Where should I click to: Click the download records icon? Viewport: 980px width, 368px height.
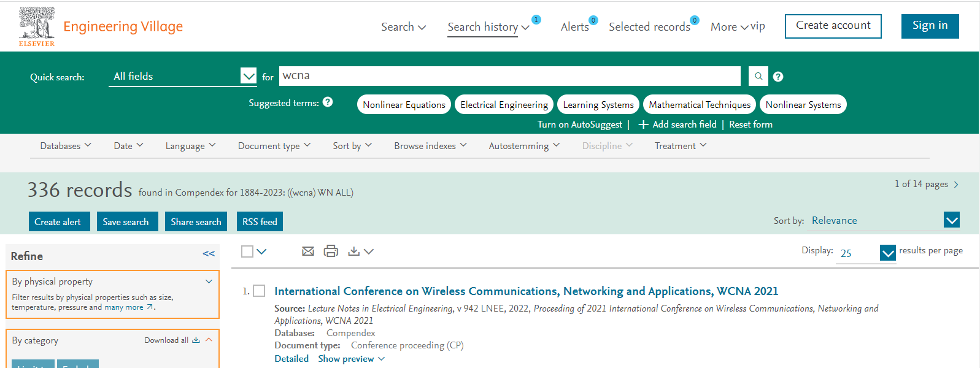click(354, 251)
